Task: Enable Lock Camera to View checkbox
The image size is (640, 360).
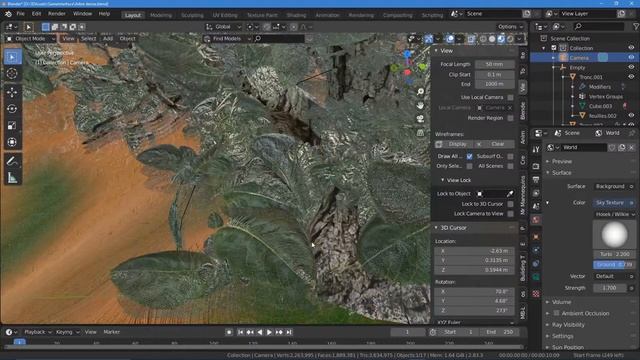Action: point(510,213)
